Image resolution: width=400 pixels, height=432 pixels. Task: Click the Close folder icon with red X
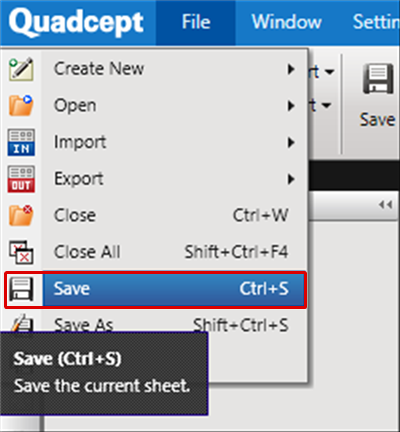point(21,215)
